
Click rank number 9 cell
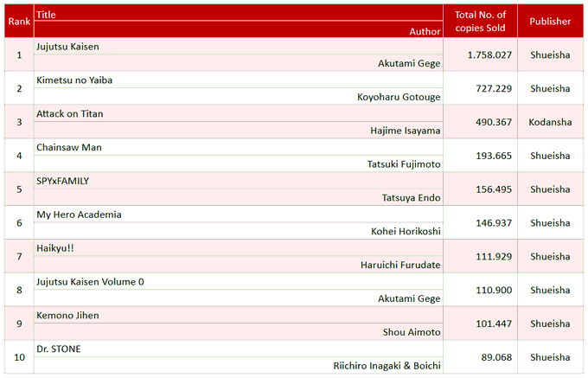(19, 324)
